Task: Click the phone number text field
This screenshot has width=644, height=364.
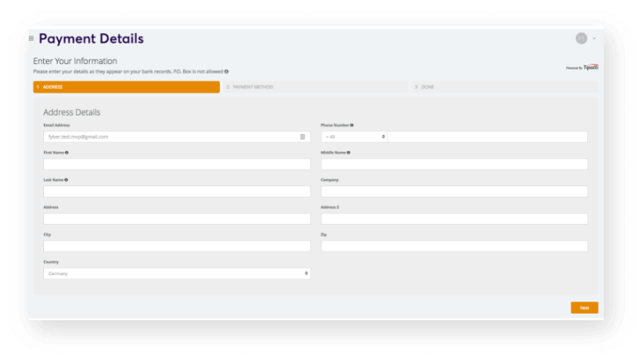Action: point(487,136)
